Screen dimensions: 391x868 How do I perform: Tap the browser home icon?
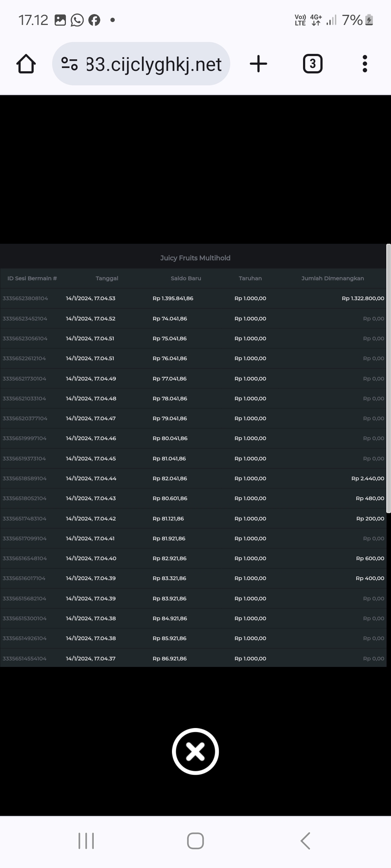pos(26,64)
